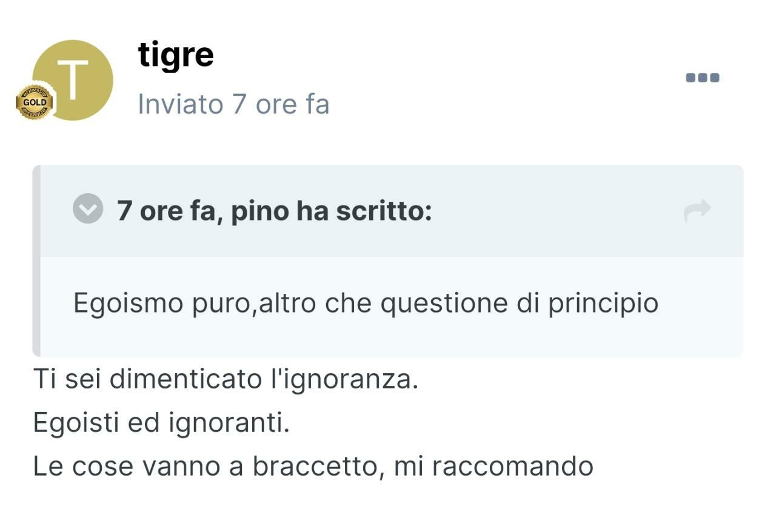Click 'questione di principio' in the quote
Screen dimensions: 776x532
click(x=519, y=303)
